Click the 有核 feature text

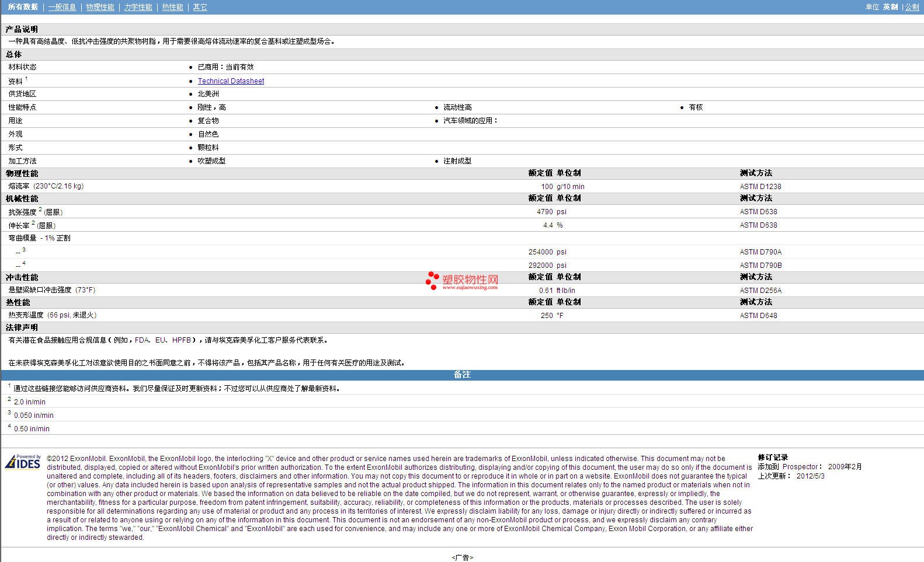click(x=696, y=107)
